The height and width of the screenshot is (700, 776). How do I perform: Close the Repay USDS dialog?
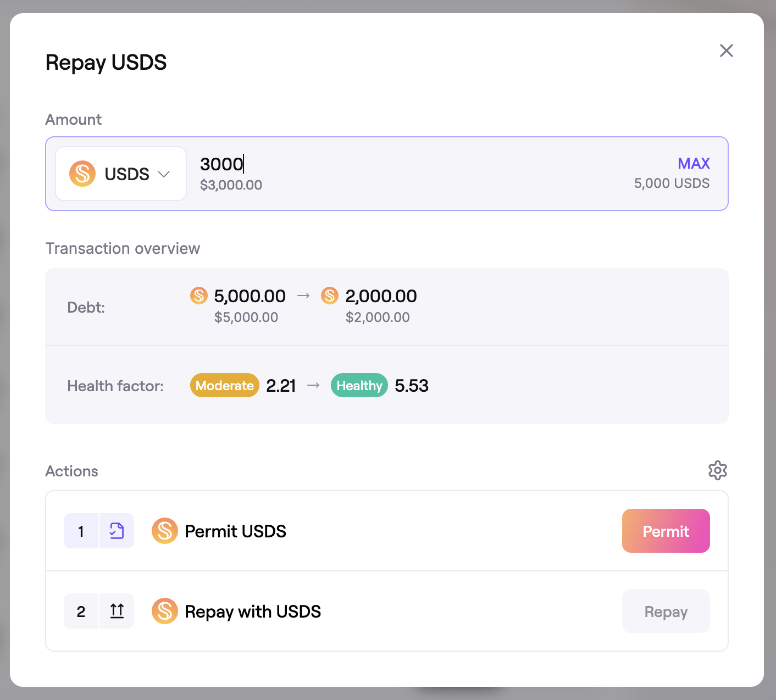(727, 51)
